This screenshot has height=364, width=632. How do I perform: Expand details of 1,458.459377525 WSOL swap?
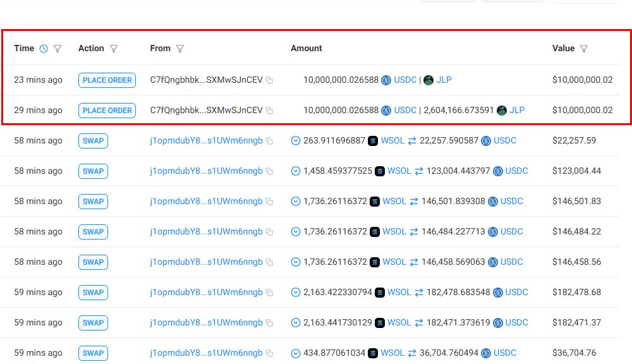(x=295, y=171)
